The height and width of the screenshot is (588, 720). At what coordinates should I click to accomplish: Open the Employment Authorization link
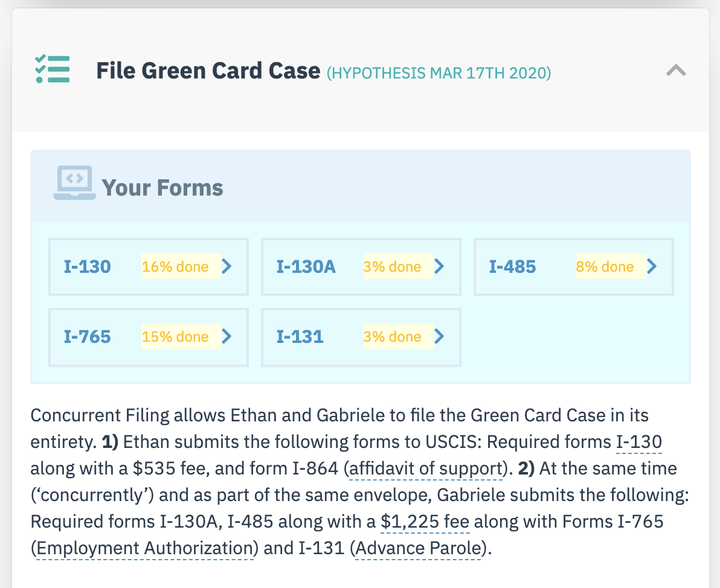(144, 549)
